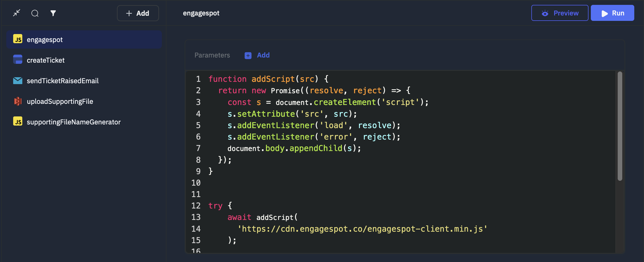
Task: Click the code editor vertical scrollbar
Action: pos(620,126)
